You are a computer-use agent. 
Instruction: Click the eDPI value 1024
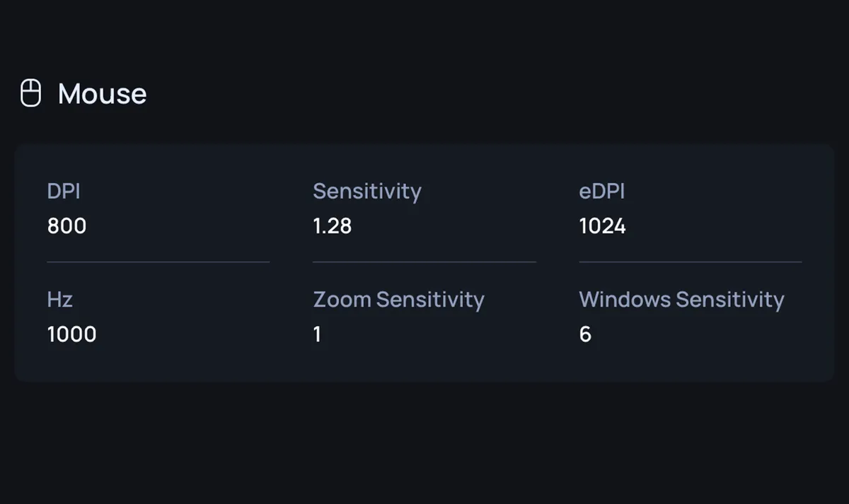click(x=602, y=226)
